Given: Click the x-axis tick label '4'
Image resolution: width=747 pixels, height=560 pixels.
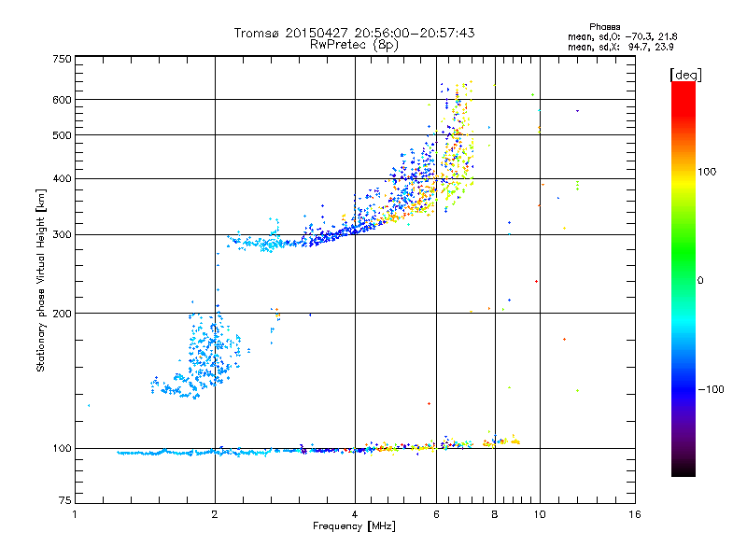Looking at the screenshot, I should point(355,514).
